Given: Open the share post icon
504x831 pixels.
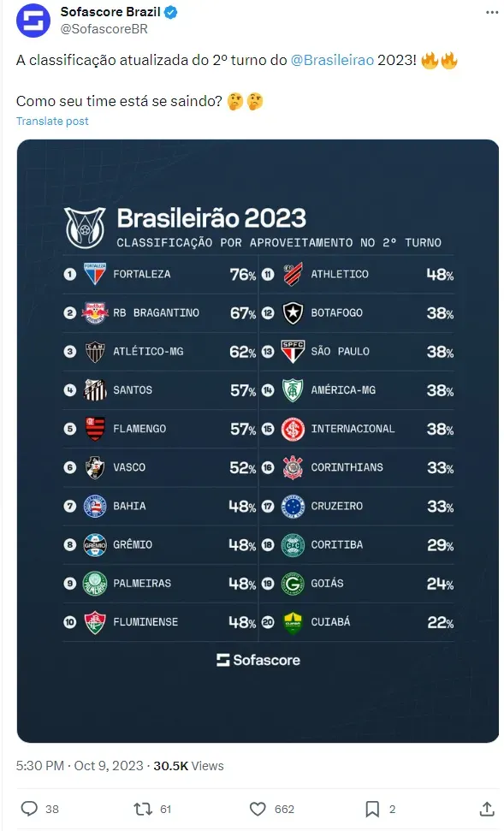Looking at the screenshot, I should 487,809.
